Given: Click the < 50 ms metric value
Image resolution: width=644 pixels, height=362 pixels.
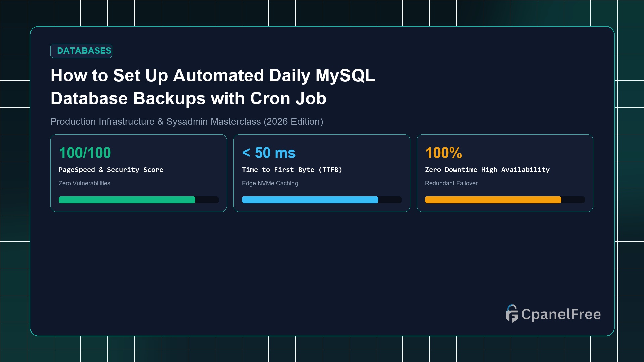Looking at the screenshot, I should (269, 153).
